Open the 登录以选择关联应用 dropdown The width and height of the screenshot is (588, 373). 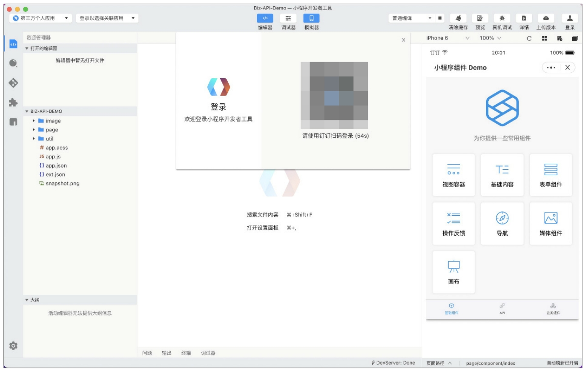107,18
